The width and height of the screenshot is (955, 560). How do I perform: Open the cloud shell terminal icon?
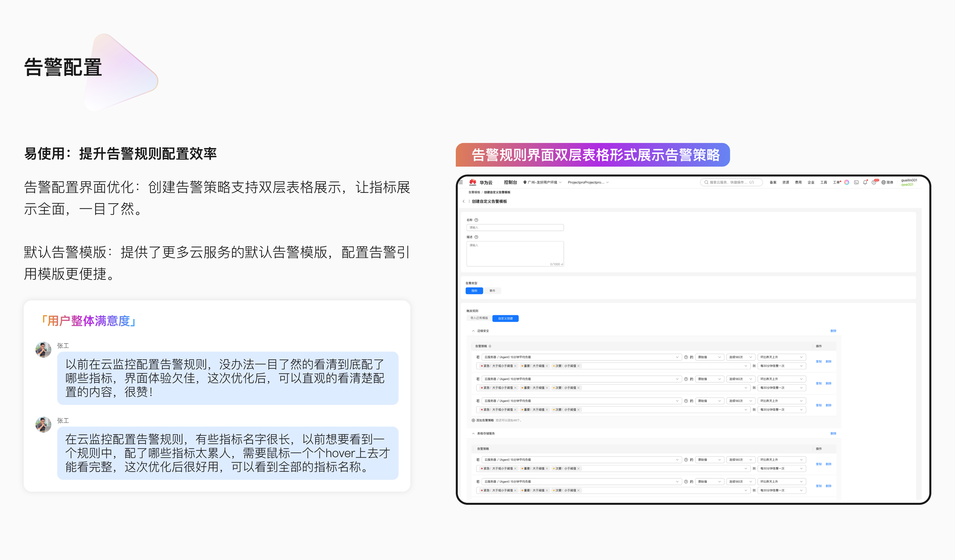(x=856, y=182)
